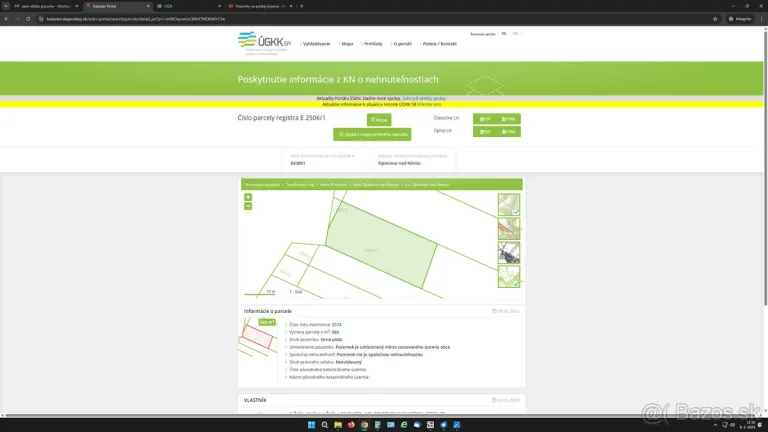Select EN language option

[x=515, y=34]
